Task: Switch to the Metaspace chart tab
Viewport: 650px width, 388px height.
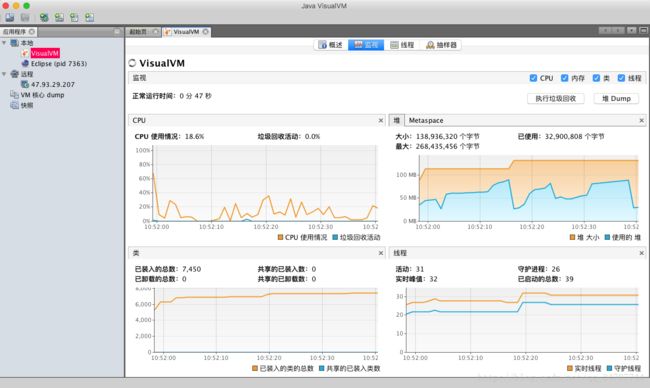Action: pyautogui.click(x=426, y=120)
